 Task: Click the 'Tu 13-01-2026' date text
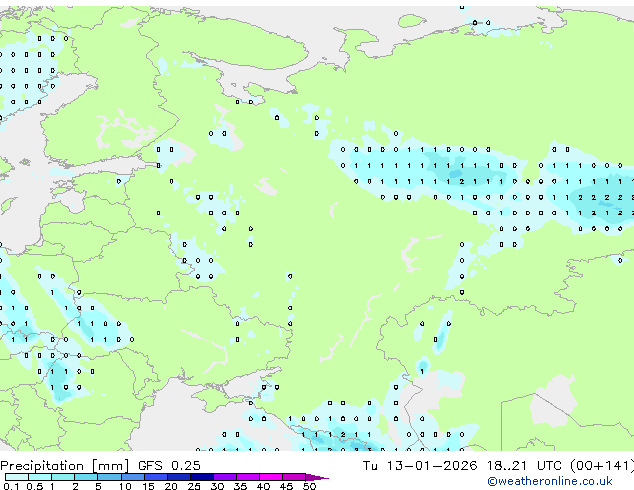pos(420,466)
